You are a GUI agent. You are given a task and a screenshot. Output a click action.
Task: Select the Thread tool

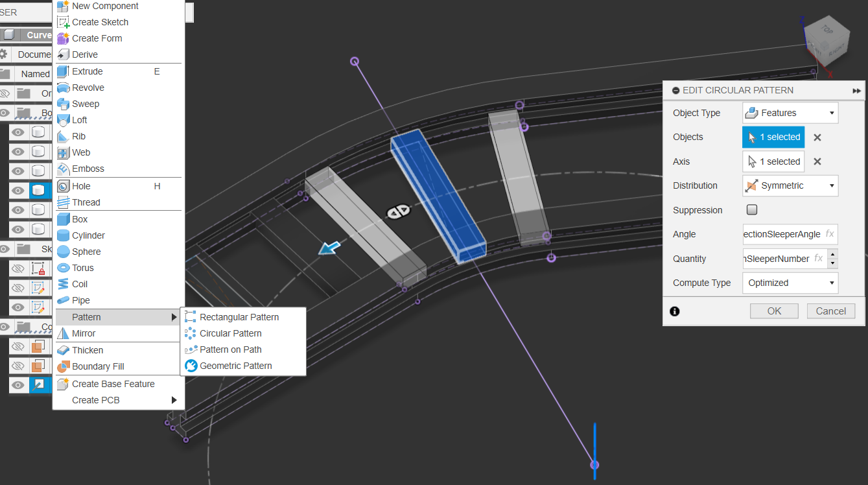pos(86,202)
